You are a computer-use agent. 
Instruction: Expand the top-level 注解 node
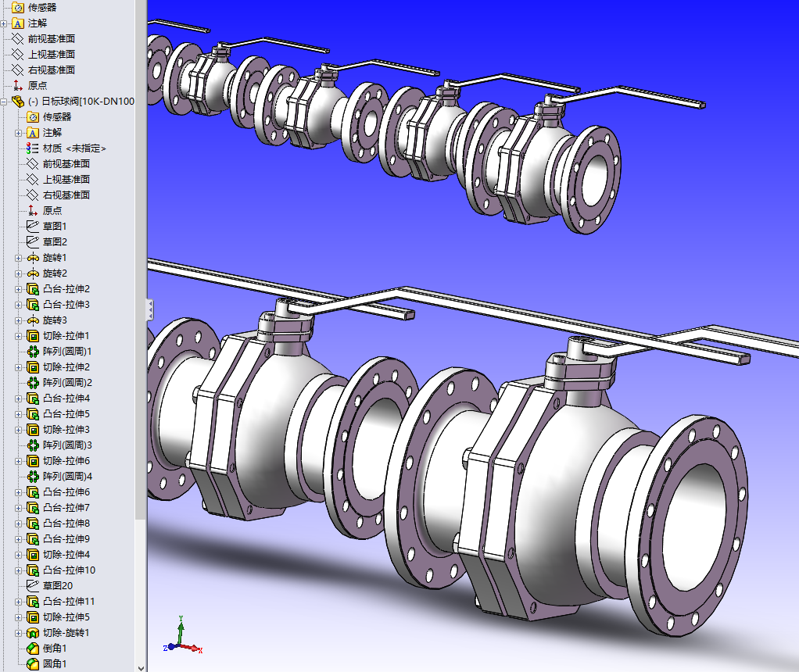4,23
